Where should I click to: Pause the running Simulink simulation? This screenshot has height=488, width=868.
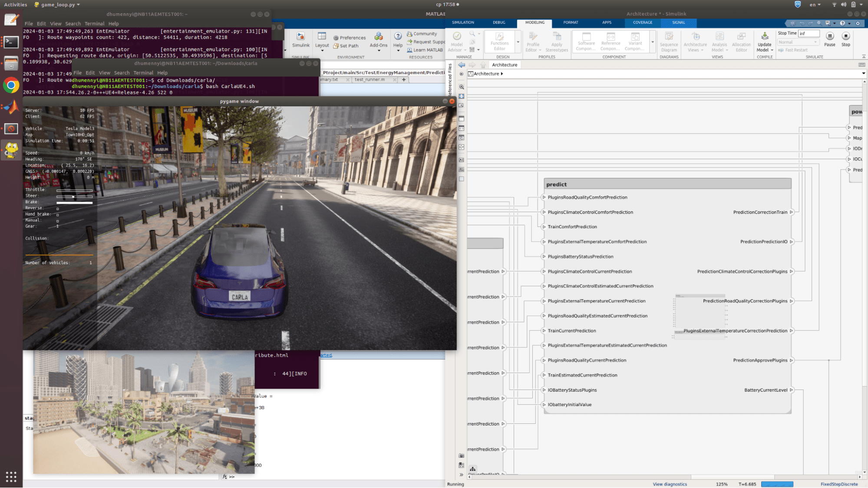click(829, 37)
